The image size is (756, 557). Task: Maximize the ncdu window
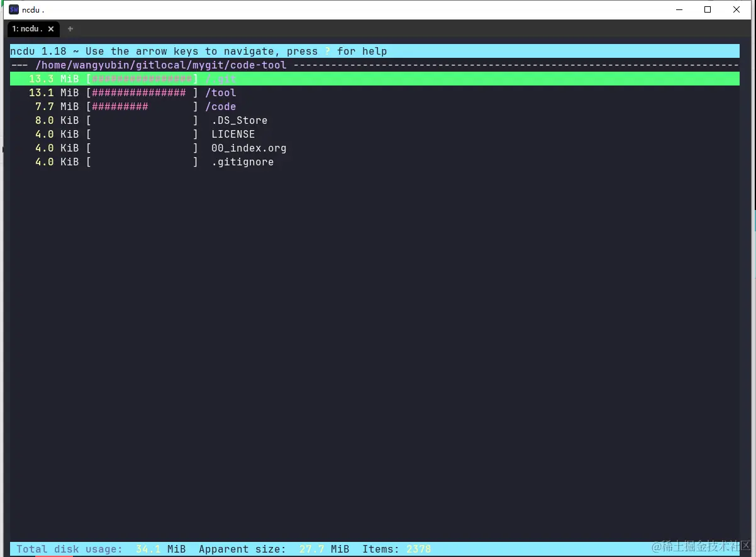[708, 9]
